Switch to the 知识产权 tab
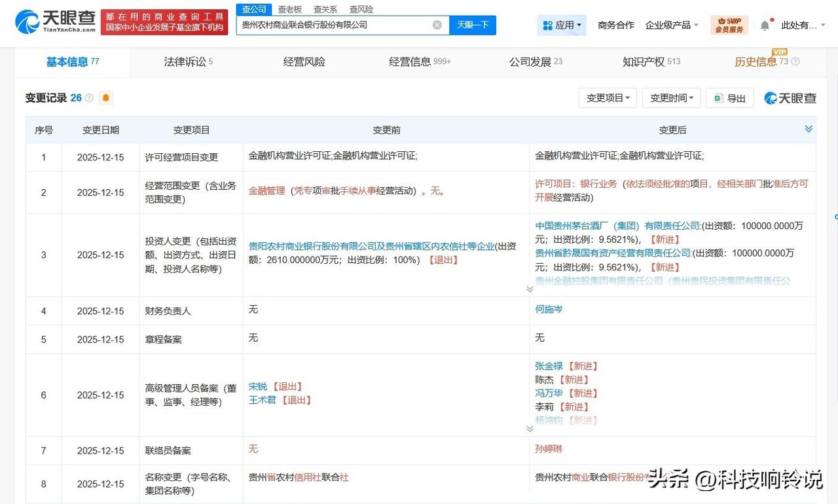This screenshot has height=504, width=838. point(651,62)
